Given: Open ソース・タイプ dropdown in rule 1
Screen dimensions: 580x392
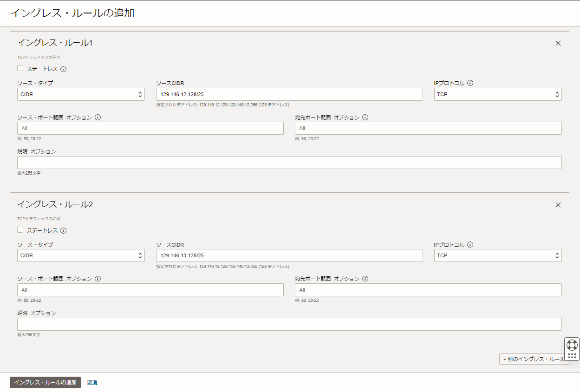Looking at the screenshot, I should [81, 94].
